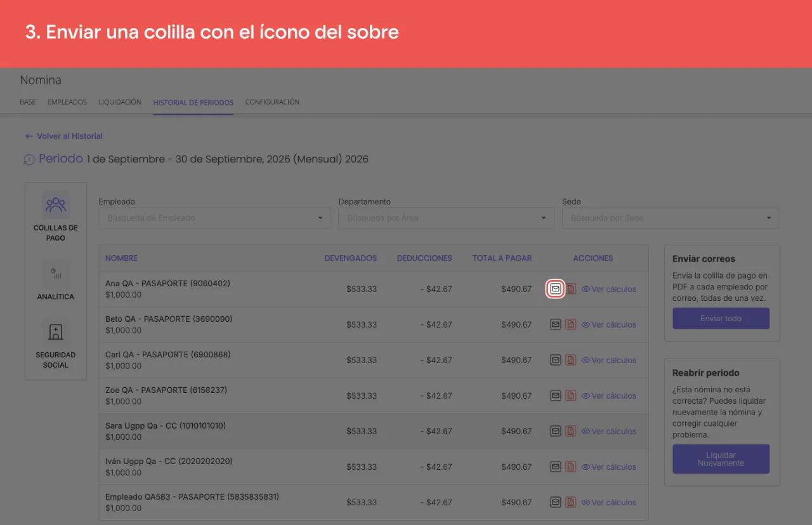
Task: Click the Liquidar Nuevamente button
Action: click(721, 459)
